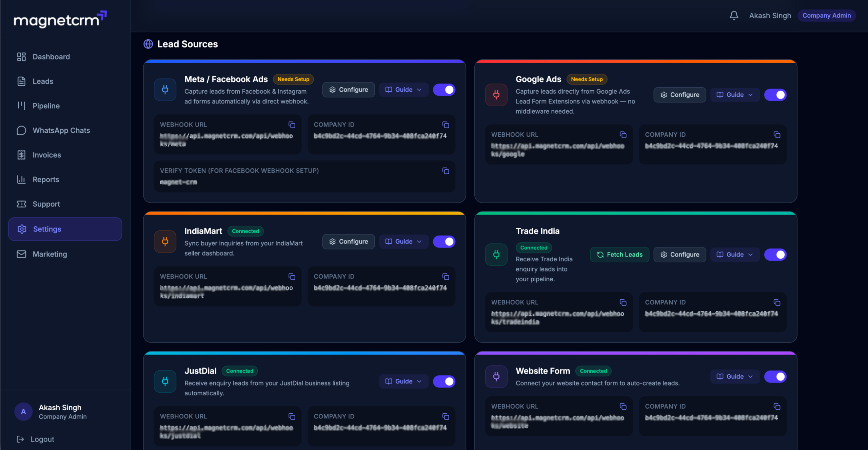
Task: Toggle Google Ads source off
Action: tap(775, 95)
